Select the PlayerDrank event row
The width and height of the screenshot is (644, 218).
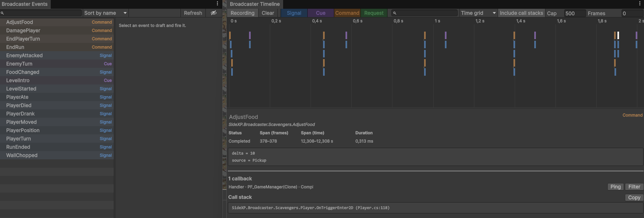coord(57,114)
